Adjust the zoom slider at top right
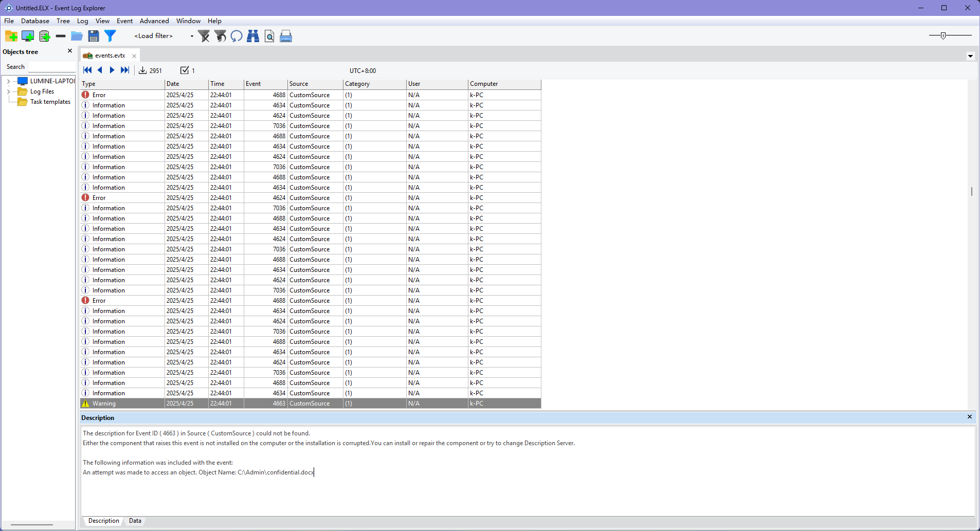 point(943,35)
